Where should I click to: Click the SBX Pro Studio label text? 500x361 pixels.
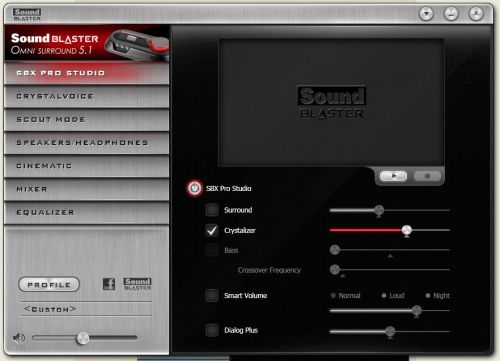coord(229,188)
